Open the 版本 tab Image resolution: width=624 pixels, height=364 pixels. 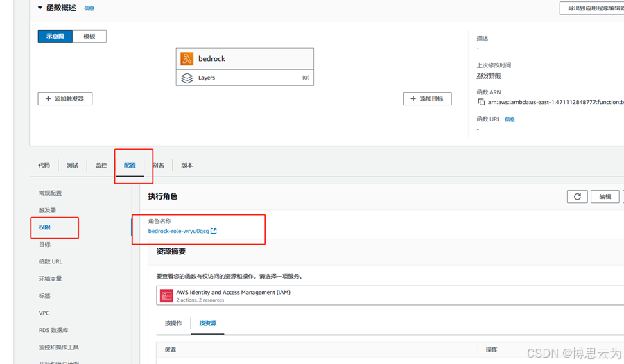coord(187,165)
